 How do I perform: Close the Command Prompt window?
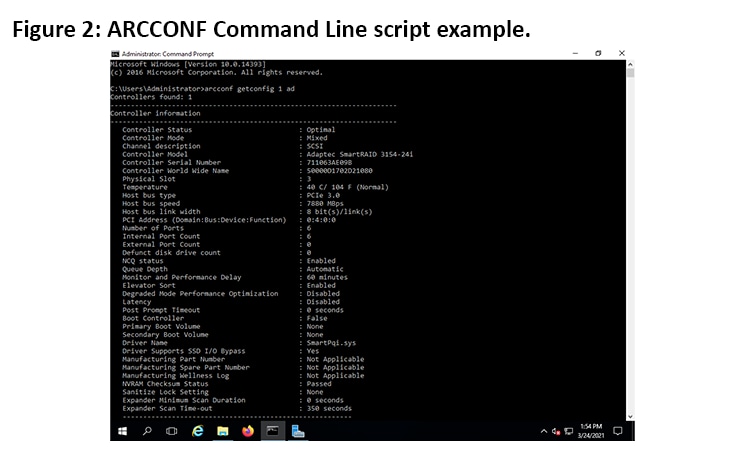tap(621, 53)
